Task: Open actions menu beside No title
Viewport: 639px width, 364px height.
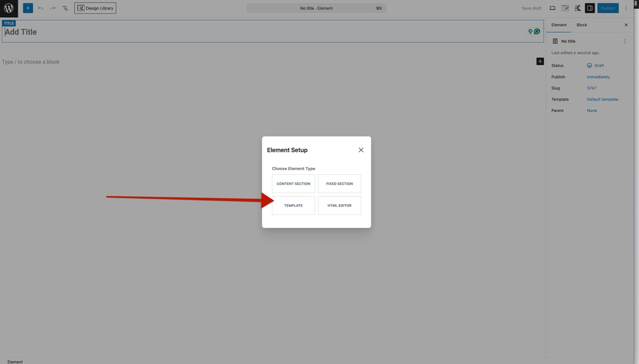Action: (625, 41)
